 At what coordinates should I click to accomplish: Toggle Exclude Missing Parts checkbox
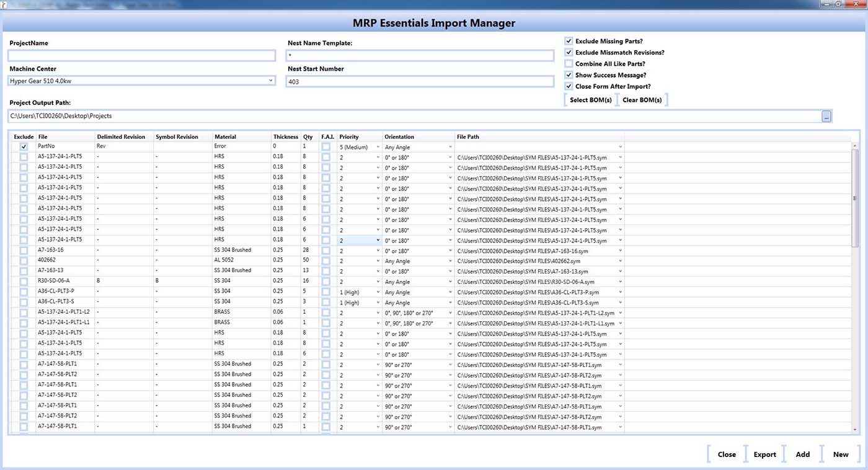pyautogui.click(x=569, y=41)
